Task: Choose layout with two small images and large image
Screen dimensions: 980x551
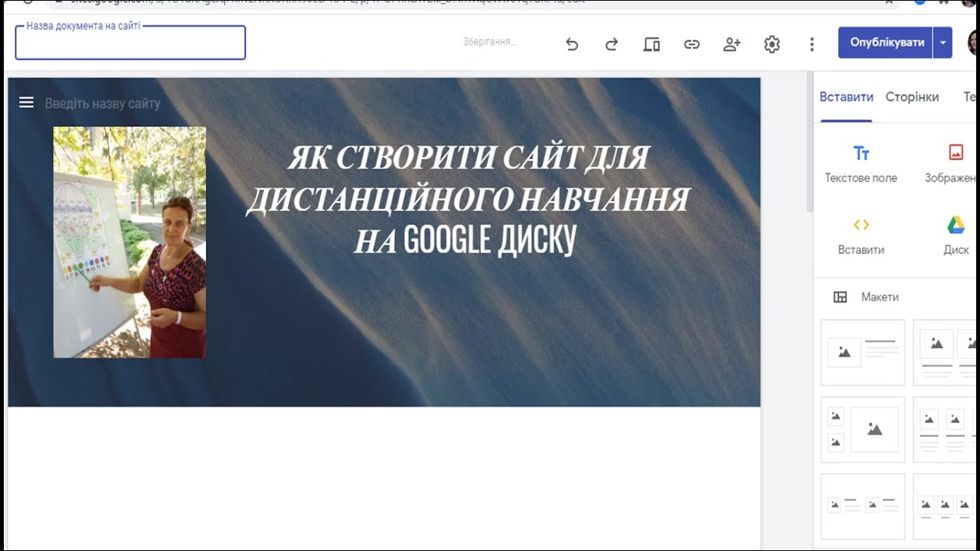Action: (x=863, y=429)
